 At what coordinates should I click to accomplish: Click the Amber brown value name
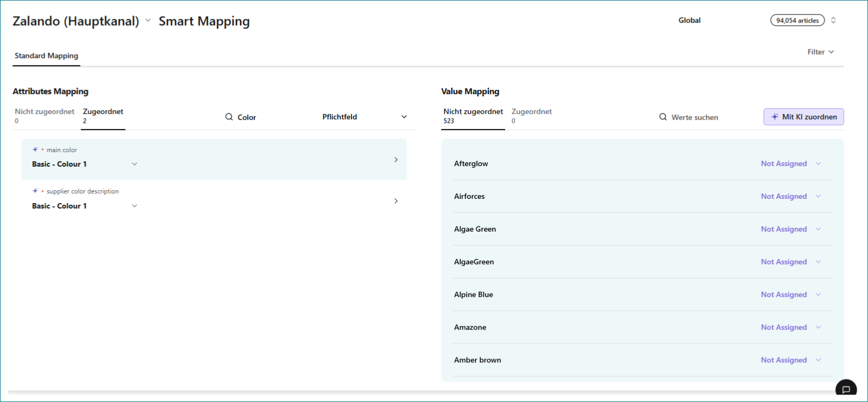point(477,360)
